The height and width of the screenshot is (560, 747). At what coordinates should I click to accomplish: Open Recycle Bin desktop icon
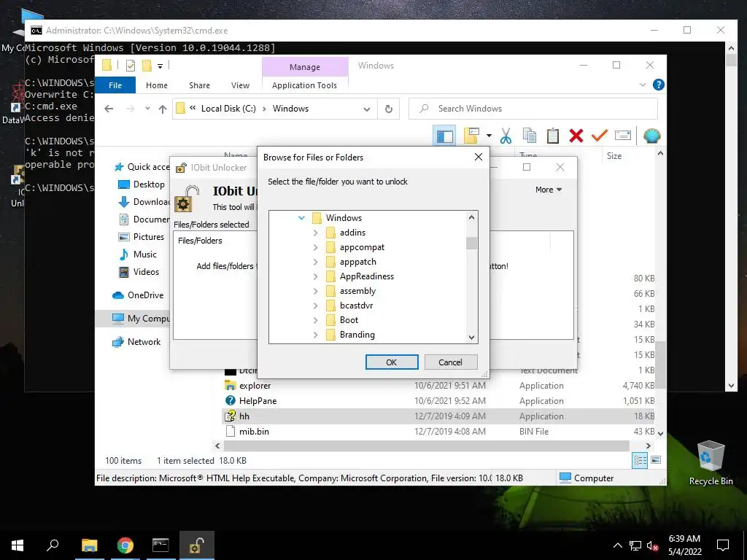(711, 463)
